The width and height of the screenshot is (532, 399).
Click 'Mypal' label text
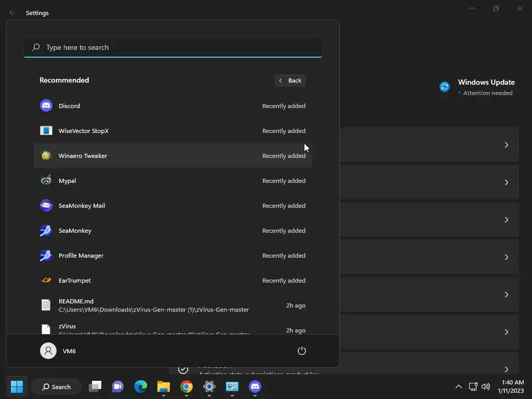pyautogui.click(x=67, y=181)
